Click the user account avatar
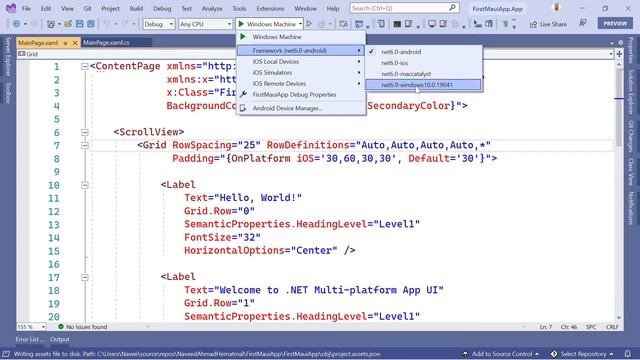Viewport: 640px width, 360px height. point(556,8)
